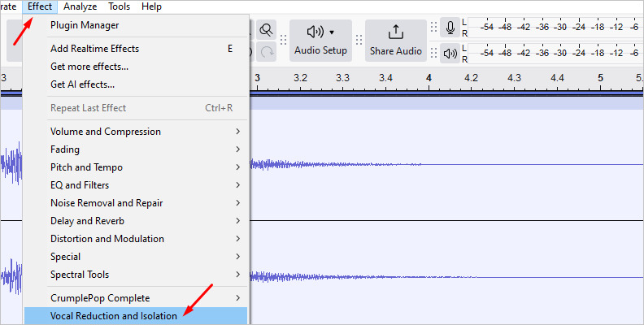This screenshot has width=644, height=325.
Task: Choose Plugin Manager from the Effect menu
Action: [136, 25]
